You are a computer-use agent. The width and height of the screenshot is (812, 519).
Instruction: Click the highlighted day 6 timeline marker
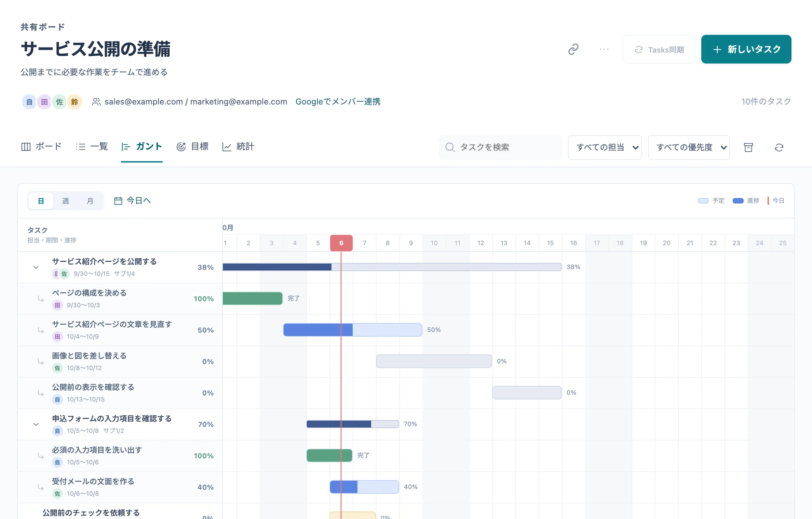coord(341,243)
